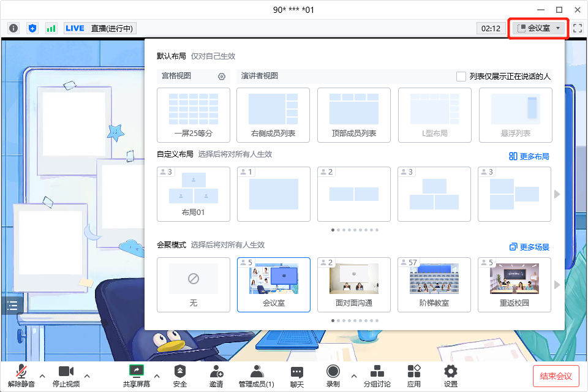Open 更多布局 link

coord(529,156)
